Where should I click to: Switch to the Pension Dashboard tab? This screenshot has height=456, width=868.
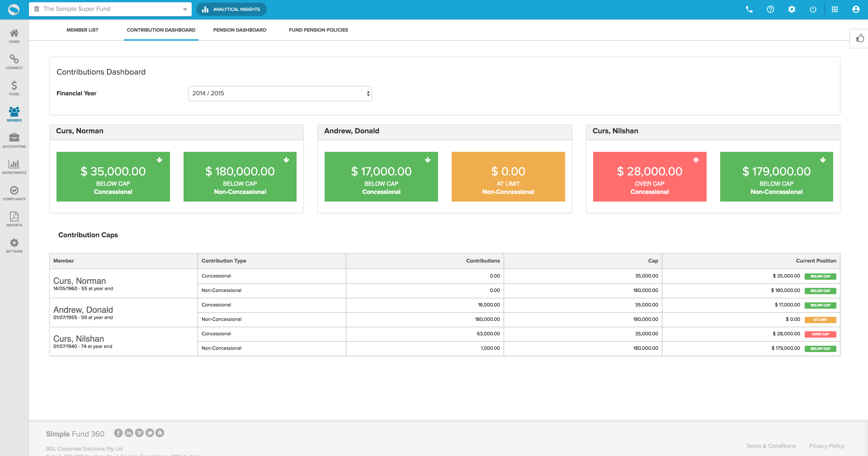240,30
